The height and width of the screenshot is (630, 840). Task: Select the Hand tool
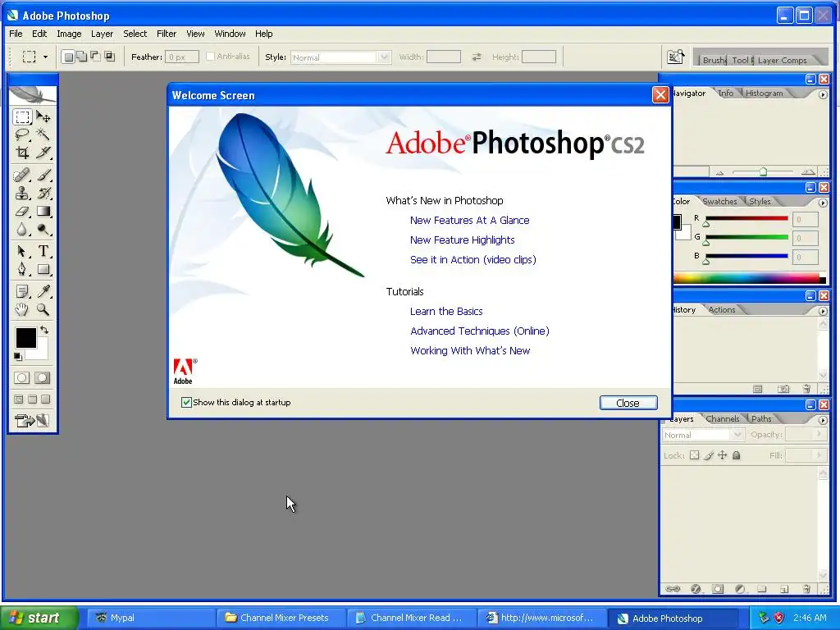[x=22, y=309]
